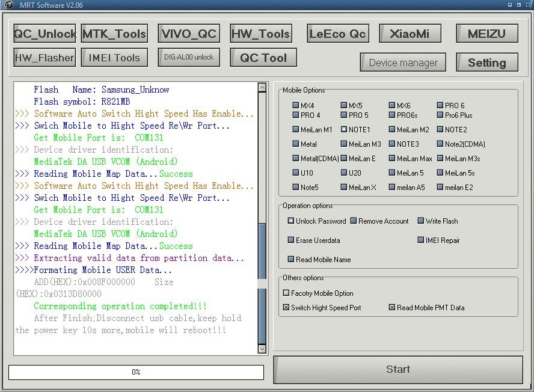Uncheck Read Mobile PMT Data
Screen dimensions: 534x392
click(392, 307)
